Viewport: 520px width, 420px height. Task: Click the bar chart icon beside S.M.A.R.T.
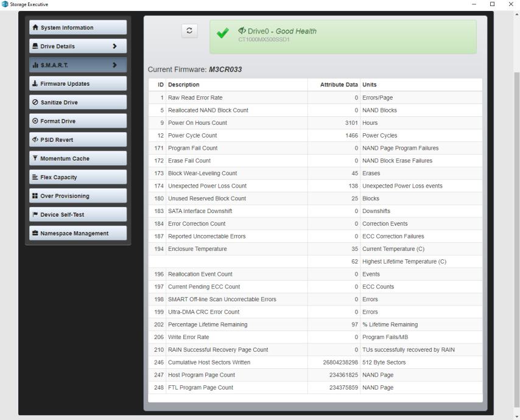tap(35, 65)
